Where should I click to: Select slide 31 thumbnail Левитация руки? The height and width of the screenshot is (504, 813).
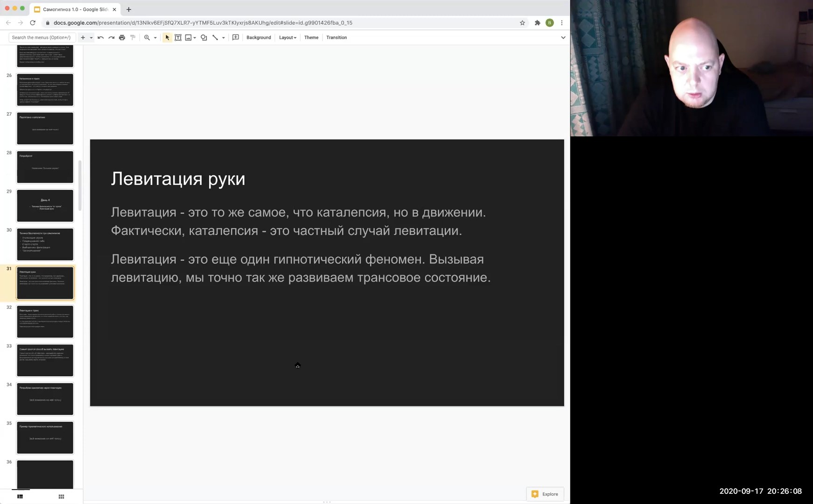[x=45, y=283]
